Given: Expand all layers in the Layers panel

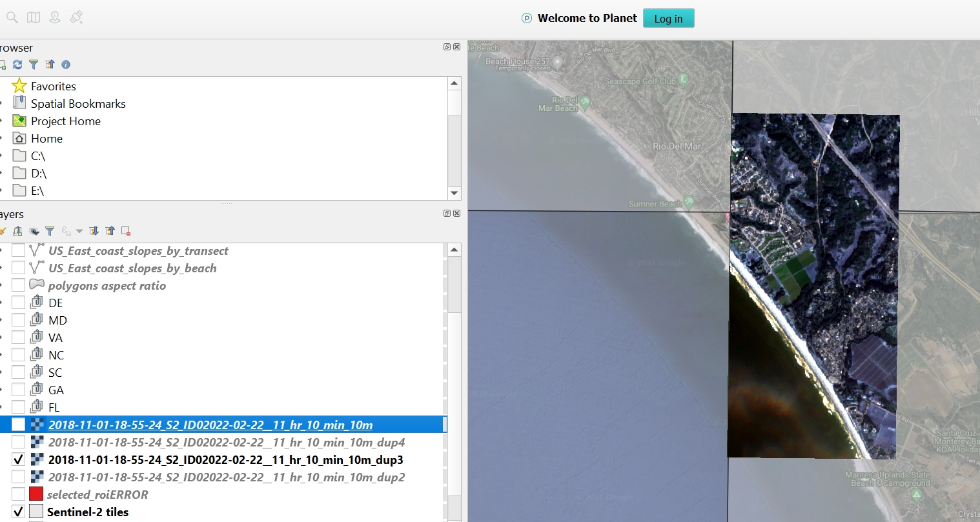Looking at the screenshot, I should 94,230.
